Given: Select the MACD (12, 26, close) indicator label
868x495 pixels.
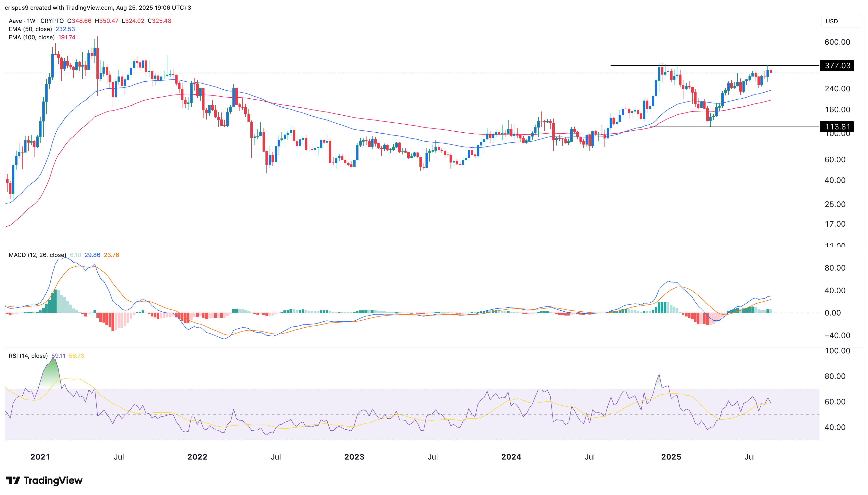Looking at the screenshot, I should 37,255.
